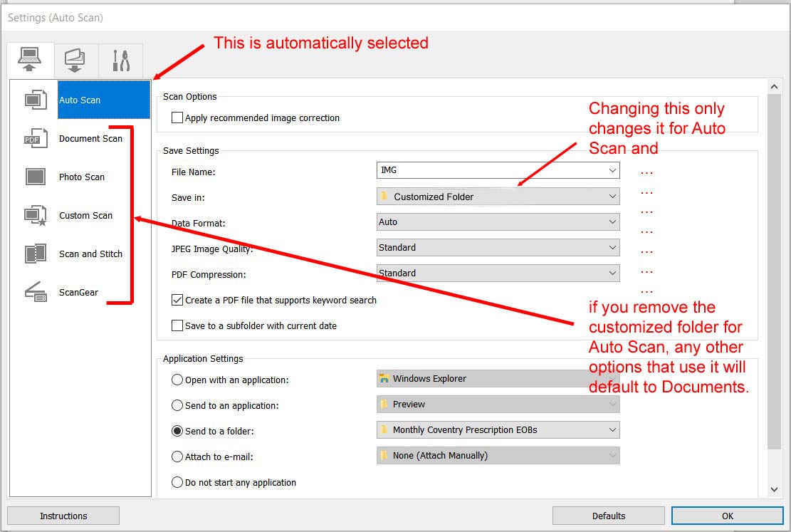Choose Do not start any application

[177, 483]
